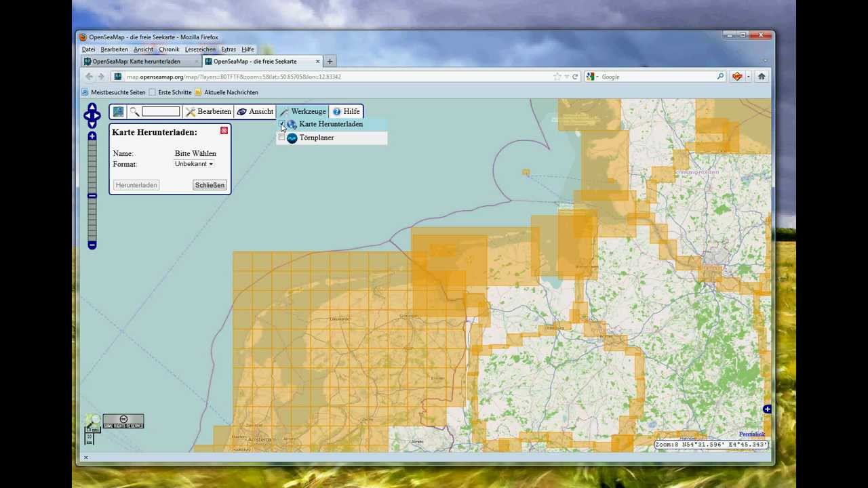This screenshot has width=868, height=488.
Task: Zoom out with the minus button
Action: tap(92, 245)
